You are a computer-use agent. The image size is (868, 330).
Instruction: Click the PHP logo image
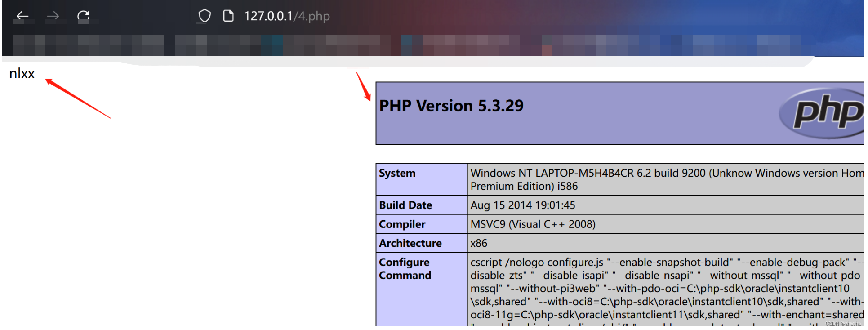[x=821, y=113]
